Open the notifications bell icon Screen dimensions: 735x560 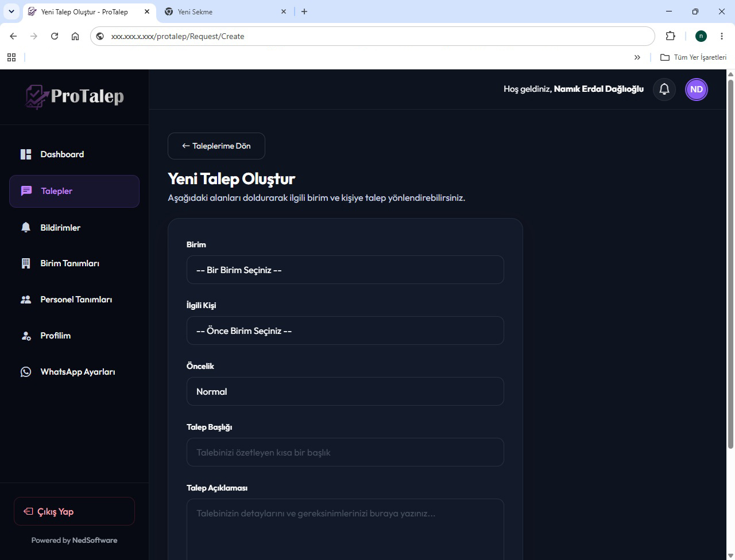664,90
